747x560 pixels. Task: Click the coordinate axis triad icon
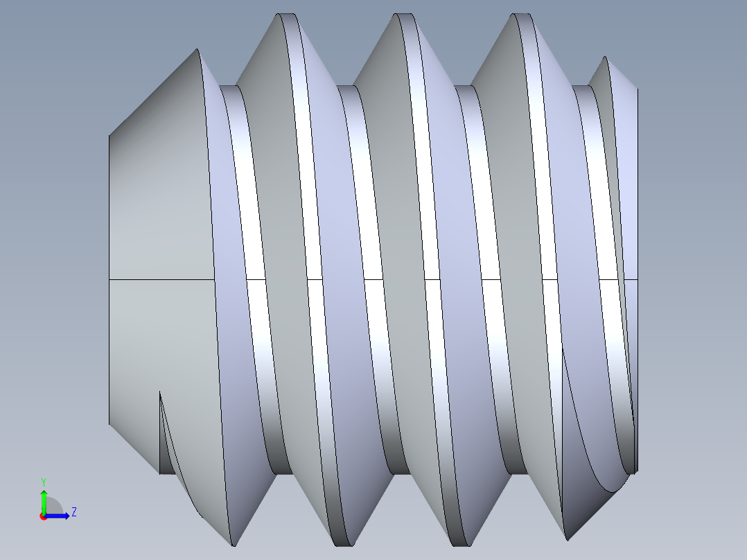(58, 499)
